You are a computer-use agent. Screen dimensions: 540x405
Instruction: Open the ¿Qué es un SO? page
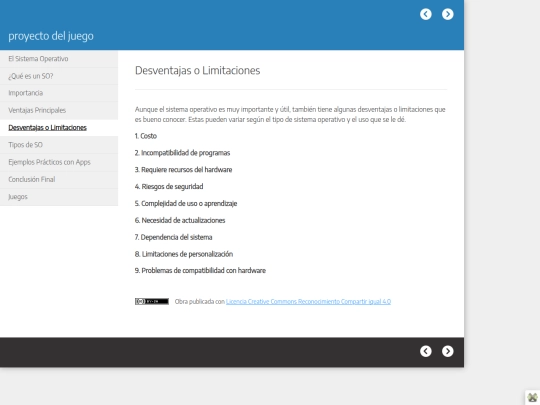click(59, 76)
